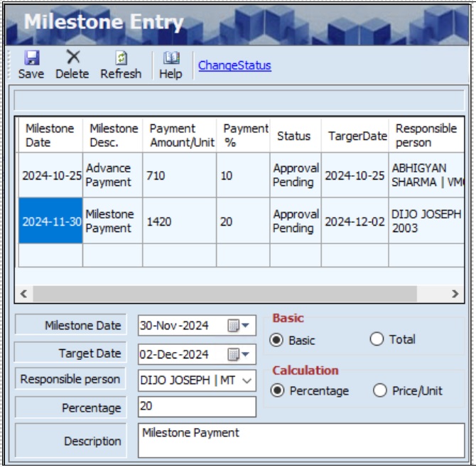Click the Save floppy disk icon

pyautogui.click(x=31, y=58)
